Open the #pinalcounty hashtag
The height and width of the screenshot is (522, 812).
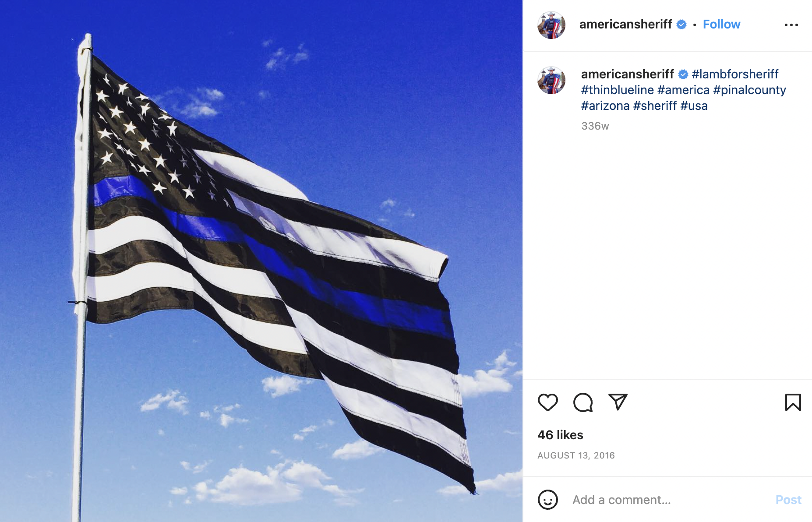pos(749,90)
